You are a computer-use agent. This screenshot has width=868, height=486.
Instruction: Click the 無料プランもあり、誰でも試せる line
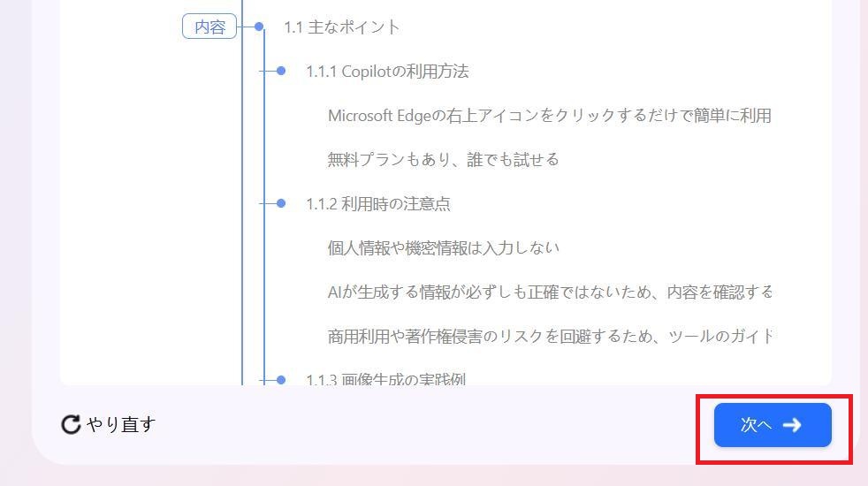pyautogui.click(x=443, y=160)
